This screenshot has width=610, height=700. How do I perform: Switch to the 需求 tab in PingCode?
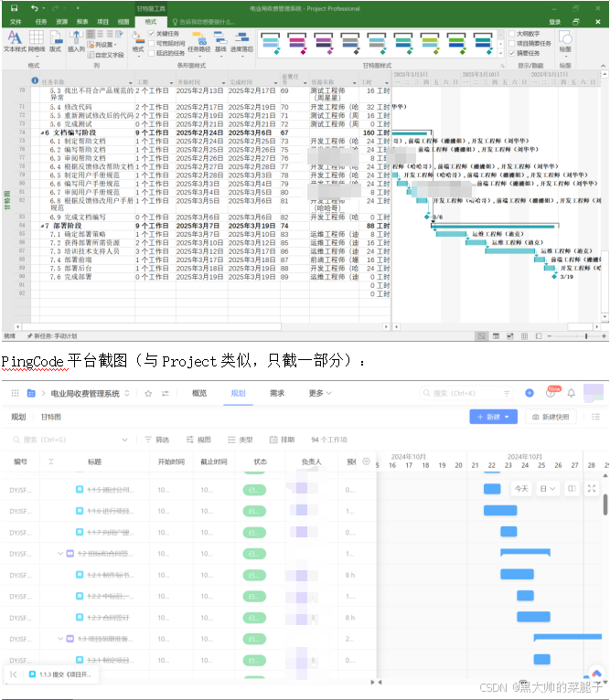277,393
